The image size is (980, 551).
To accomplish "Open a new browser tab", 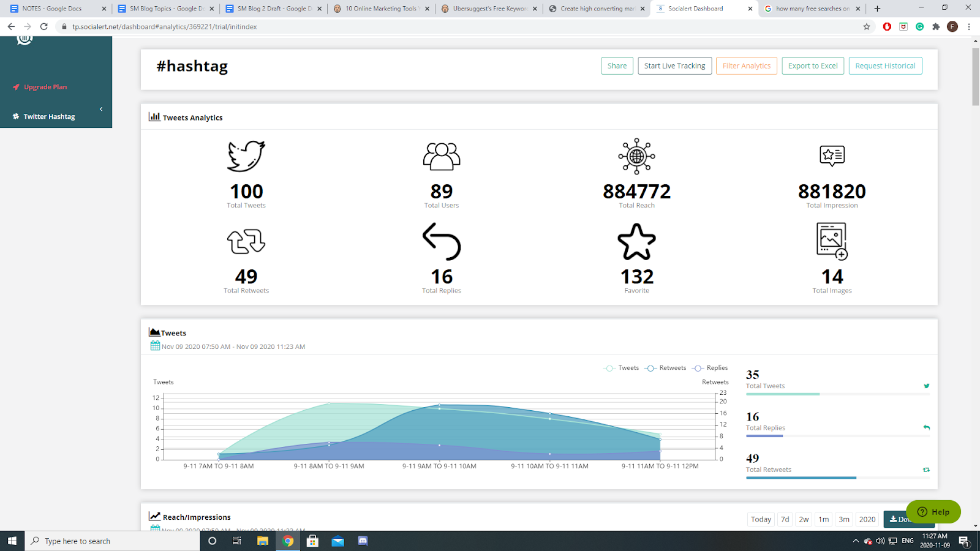I will (x=877, y=9).
